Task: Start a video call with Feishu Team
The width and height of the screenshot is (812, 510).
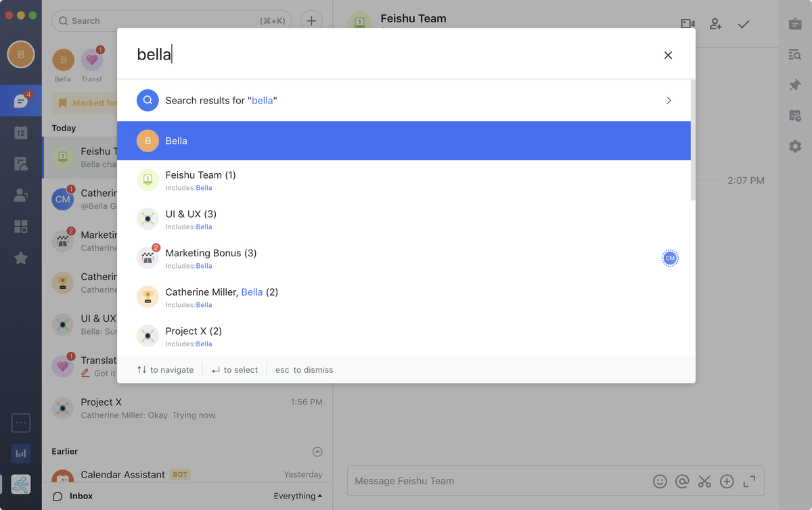Action: (687, 24)
